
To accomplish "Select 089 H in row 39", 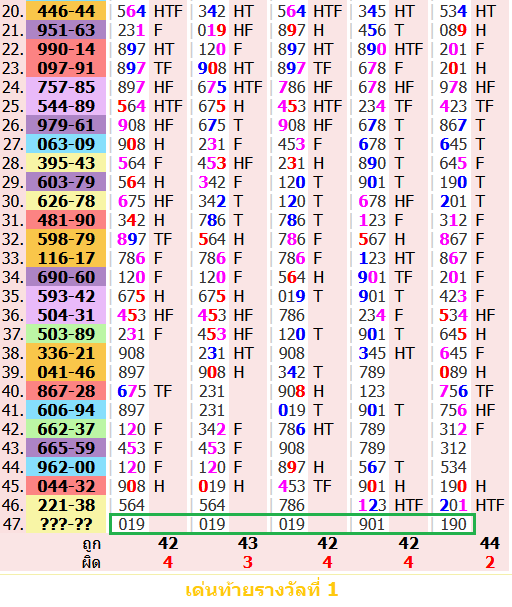I will pos(463,372).
